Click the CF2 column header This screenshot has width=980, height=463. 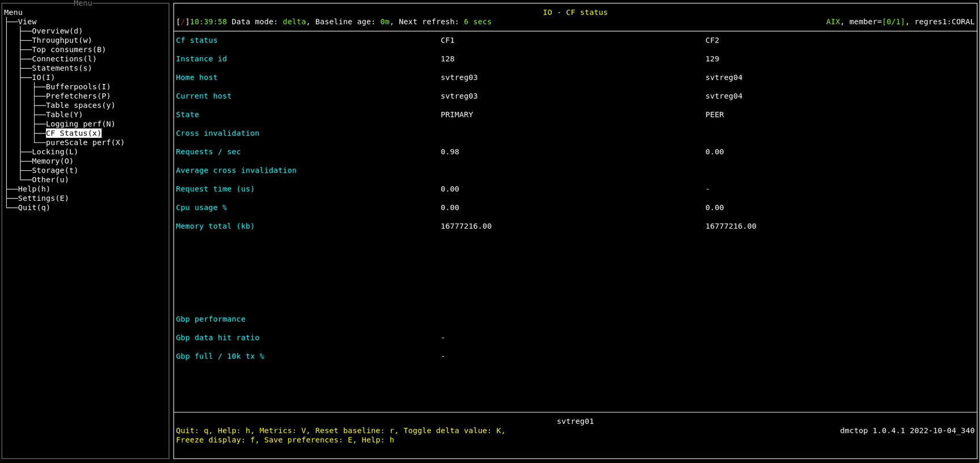coord(712,40)
